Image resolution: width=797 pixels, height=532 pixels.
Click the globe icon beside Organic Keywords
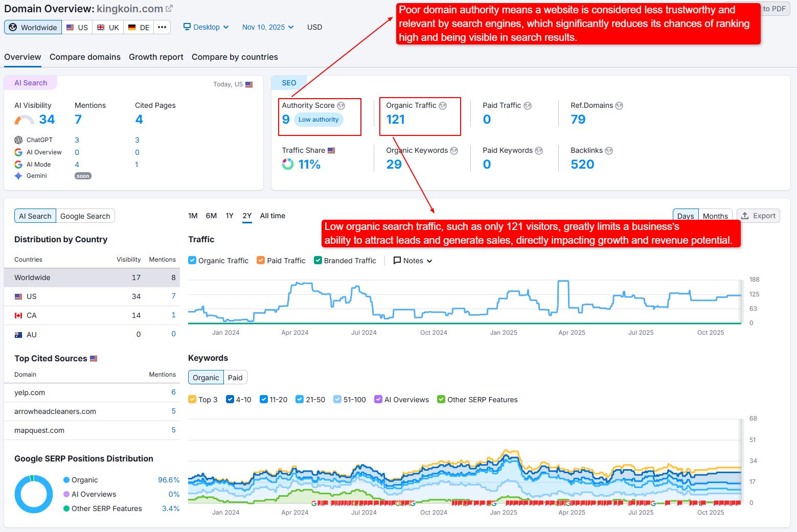point(454,151)
